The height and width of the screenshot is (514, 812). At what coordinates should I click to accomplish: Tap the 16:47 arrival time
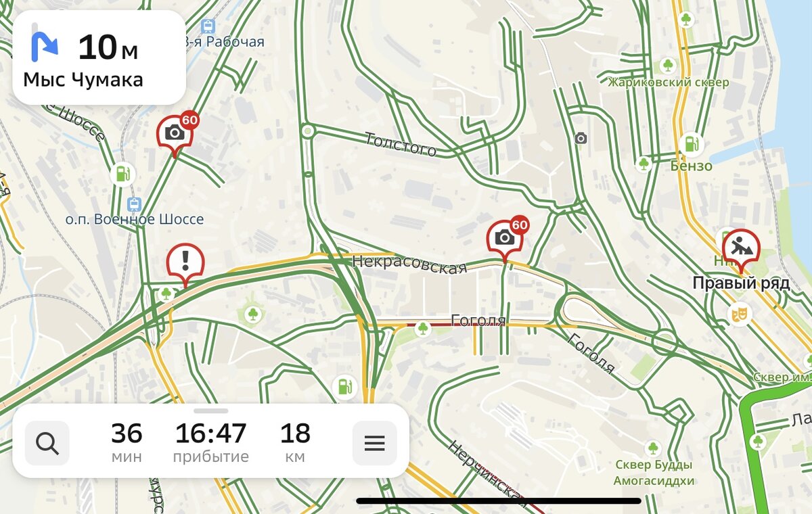click(210, 443)
